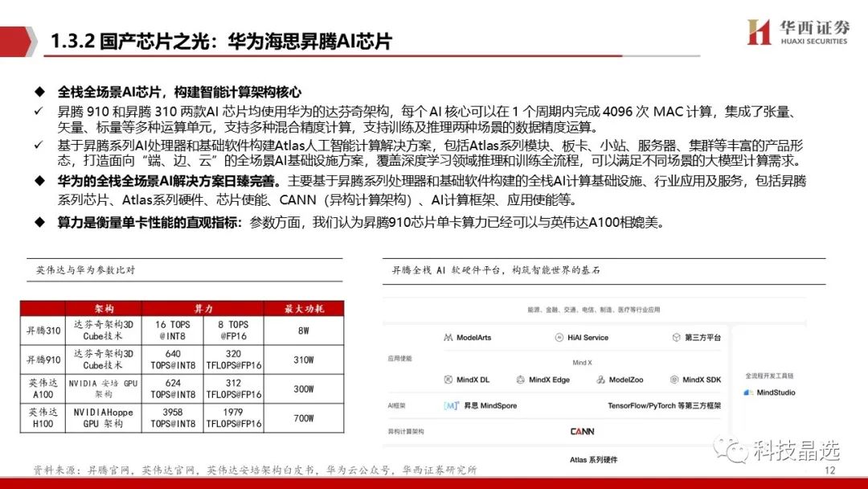The image size is (868, 489).
Task: Click TensorFlow/PyTorch 等第三方框架 text
Action: pos(665,405)
